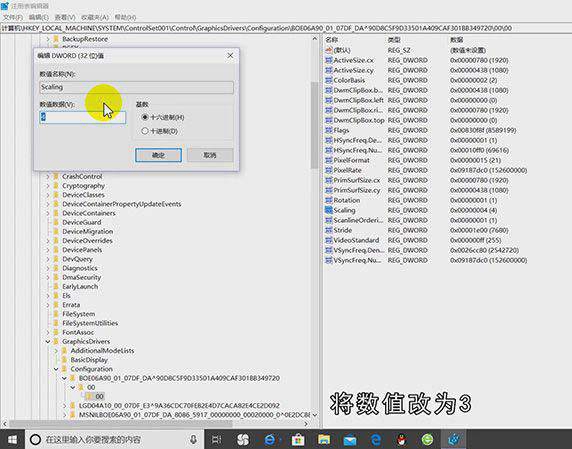
Task: Select the DeviceGuard tree item
Action: coord(82,222)
